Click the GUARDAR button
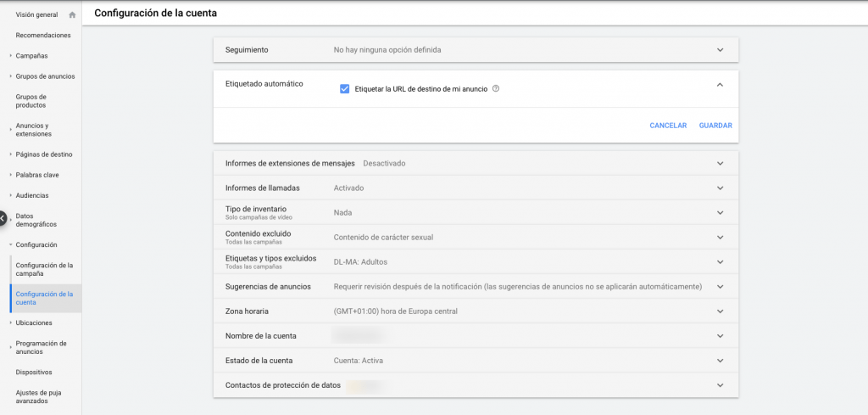The height and width of the screenshot is (415, 868). tap(715, 126)
